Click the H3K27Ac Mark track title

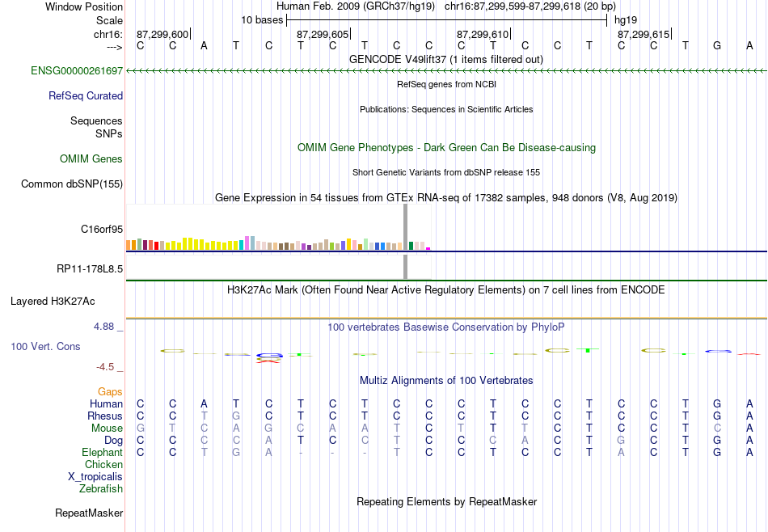pyautogui.click(x=446, y=289)
